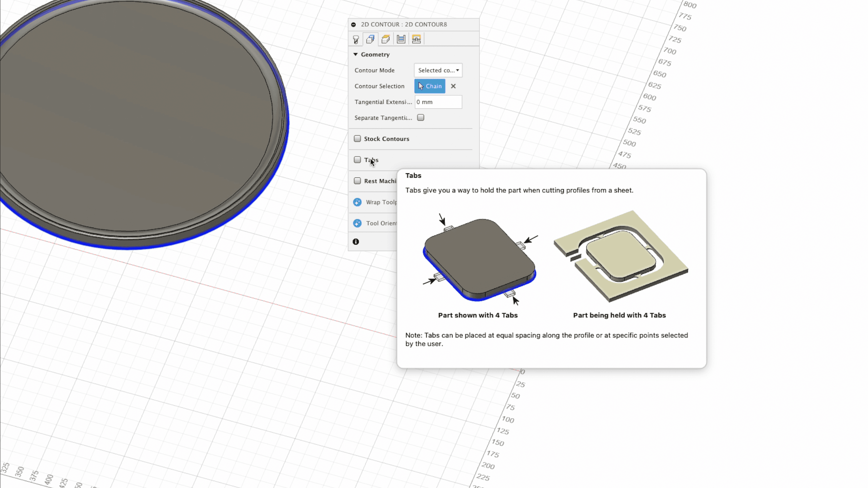
Task: Collapse the 2D Contour dialog header
Action: (353, 25)
